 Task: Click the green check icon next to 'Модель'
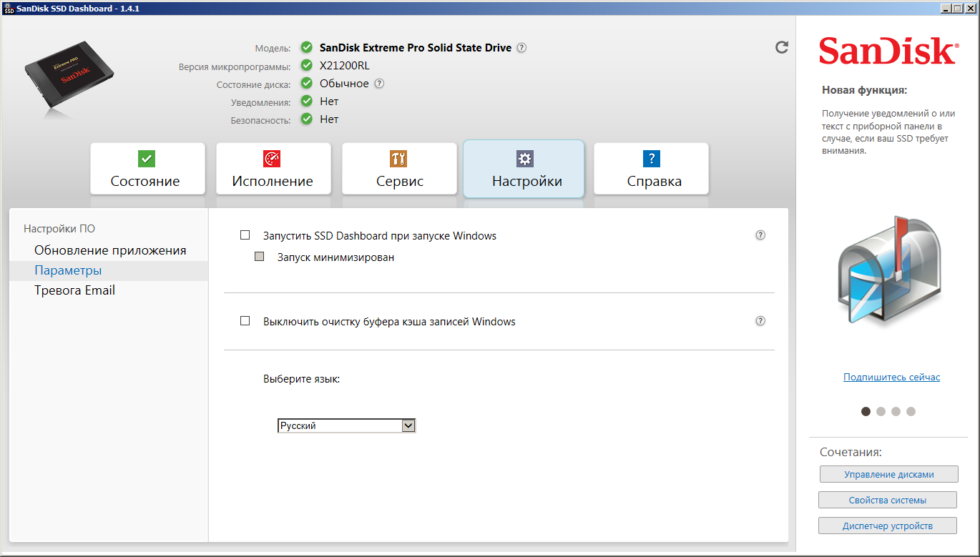[307, 48]
